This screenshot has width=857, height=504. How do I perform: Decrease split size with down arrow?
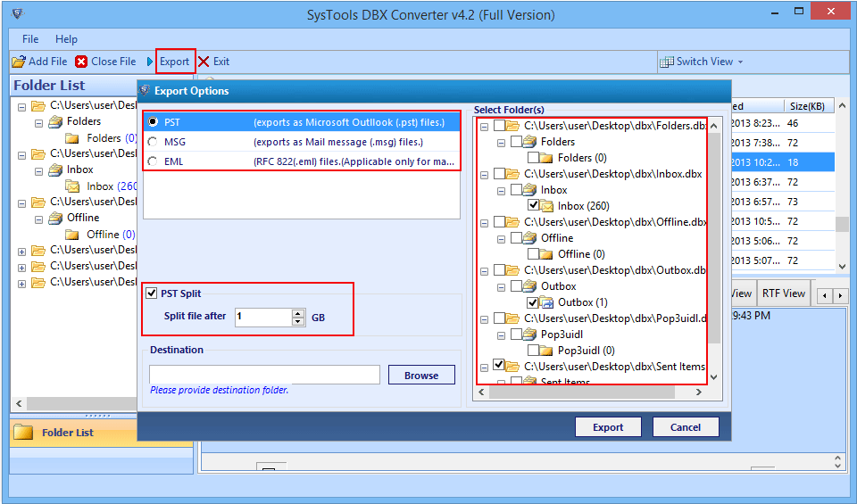click(298, 321)
